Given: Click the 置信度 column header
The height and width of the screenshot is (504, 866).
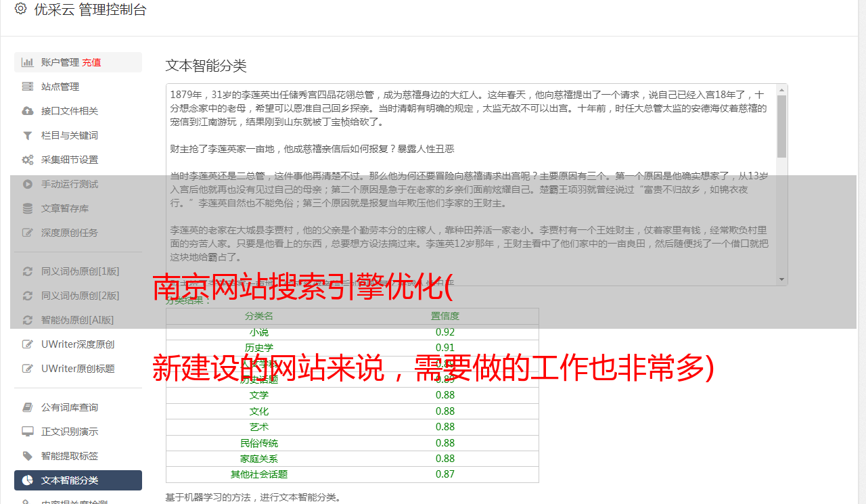Looking at the screenshot, I should point(445,316).
